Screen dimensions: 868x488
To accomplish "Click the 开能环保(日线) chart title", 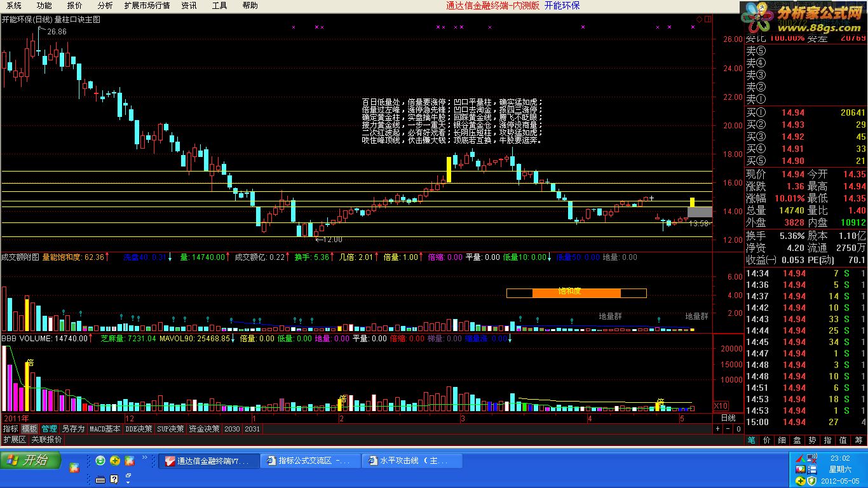I will (x=27, y=20).
